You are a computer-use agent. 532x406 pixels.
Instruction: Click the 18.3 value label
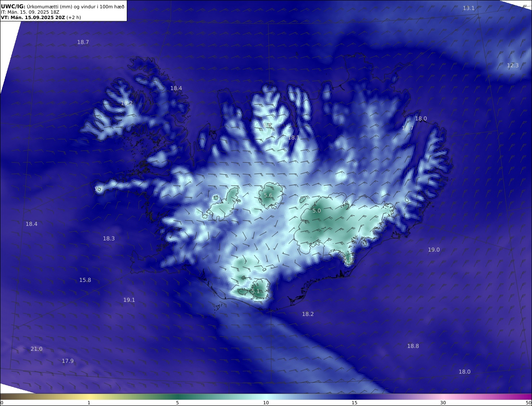pos(109,239)
